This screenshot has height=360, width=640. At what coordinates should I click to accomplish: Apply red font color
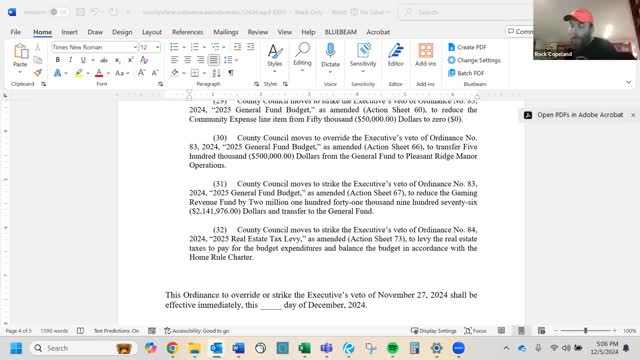click(x=99, y=73)
